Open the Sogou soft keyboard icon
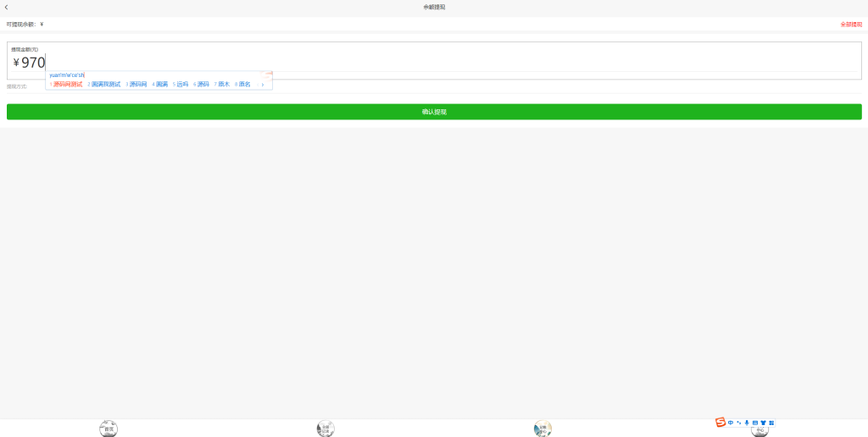868x437 pixels. (755, 422)
